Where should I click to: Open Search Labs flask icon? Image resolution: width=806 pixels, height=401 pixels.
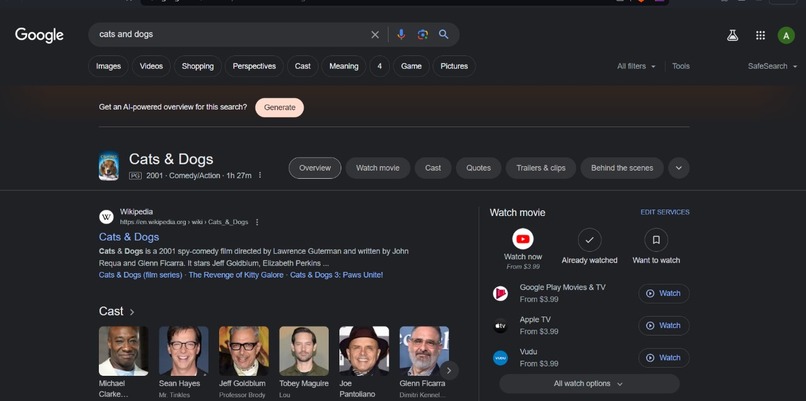tap(732, 35)
